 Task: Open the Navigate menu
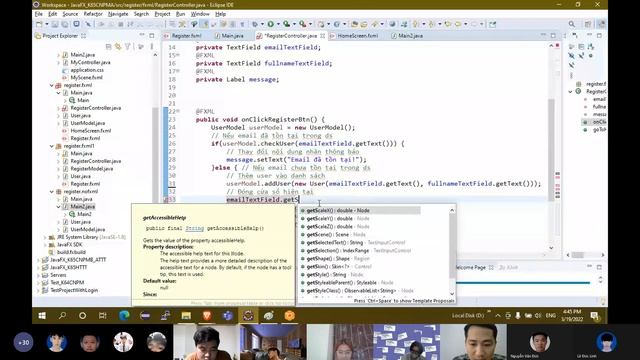(x=118, y=14)
